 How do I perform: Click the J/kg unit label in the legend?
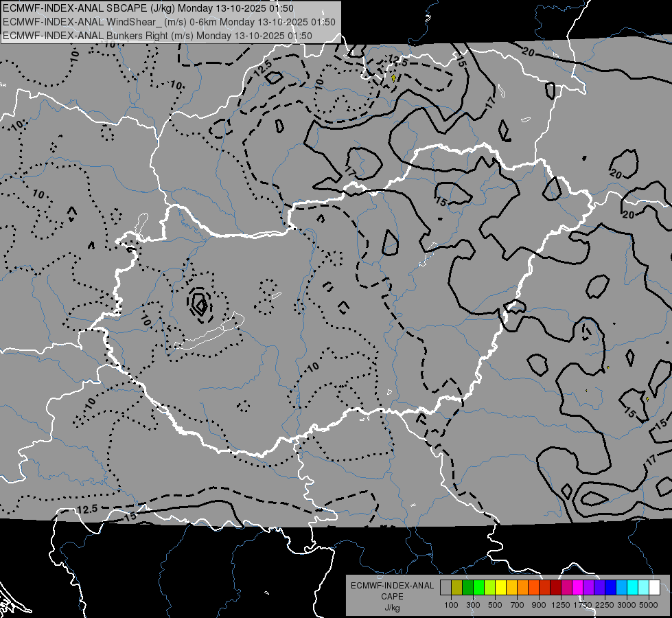392,608
